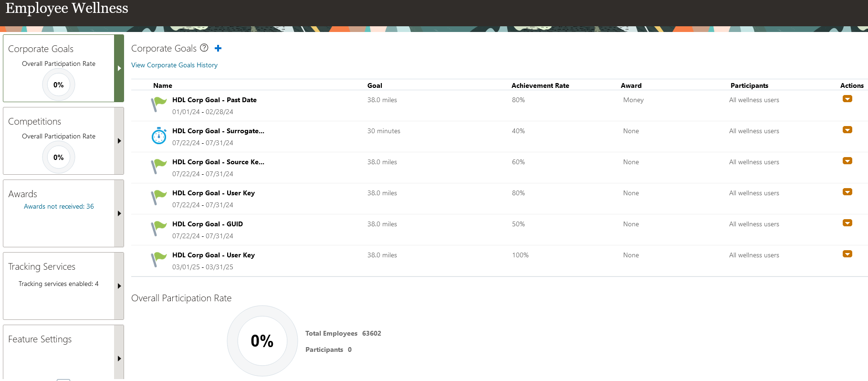The image size is (868, 381).
Task: Open Actions dropdown for Past Date goal
Action: tap(847, 99)
